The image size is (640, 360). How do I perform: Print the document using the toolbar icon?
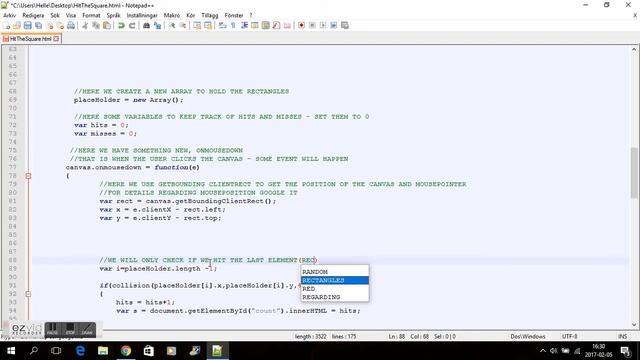coord(71,25)
